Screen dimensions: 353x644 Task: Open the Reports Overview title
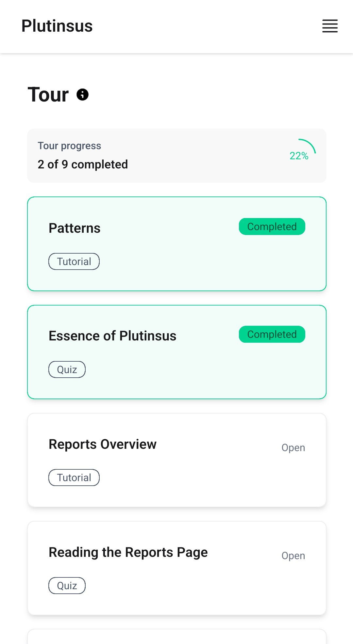click(x=103, y=444)
